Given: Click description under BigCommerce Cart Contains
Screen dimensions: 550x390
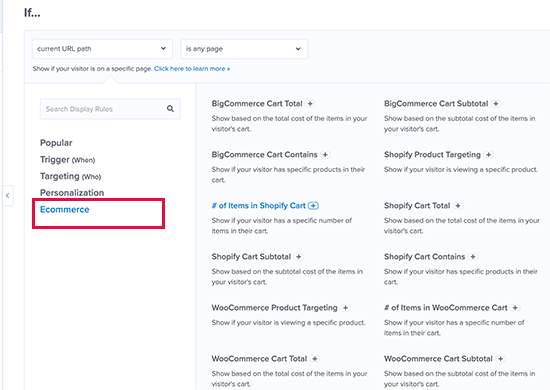Looking at the screenshot, I should [288, 175].
